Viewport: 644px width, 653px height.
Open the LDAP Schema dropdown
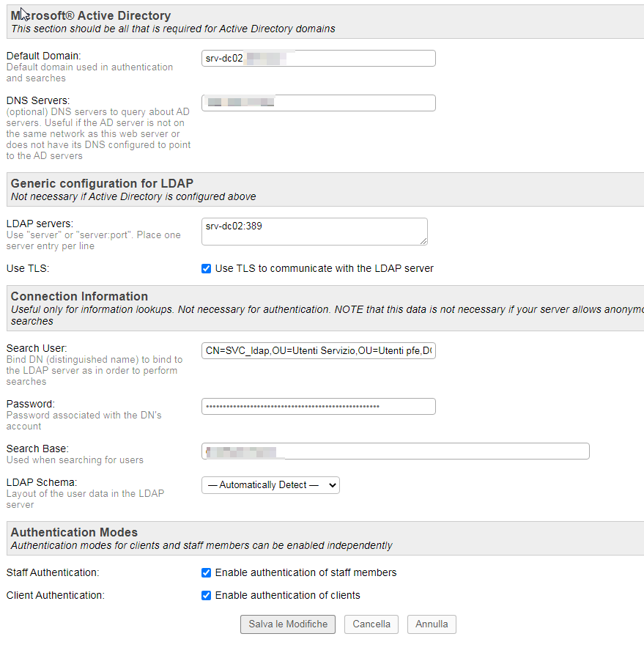coord(270,485)
